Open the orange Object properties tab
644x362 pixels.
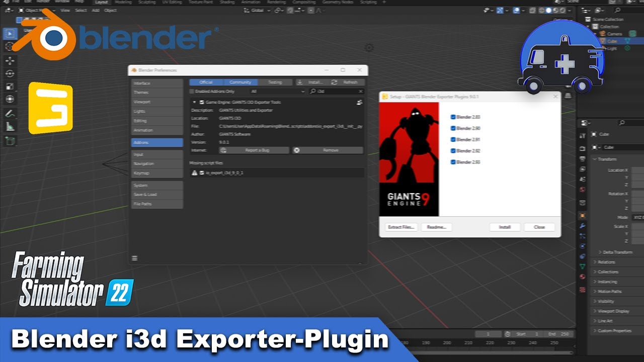coord(583,215)
